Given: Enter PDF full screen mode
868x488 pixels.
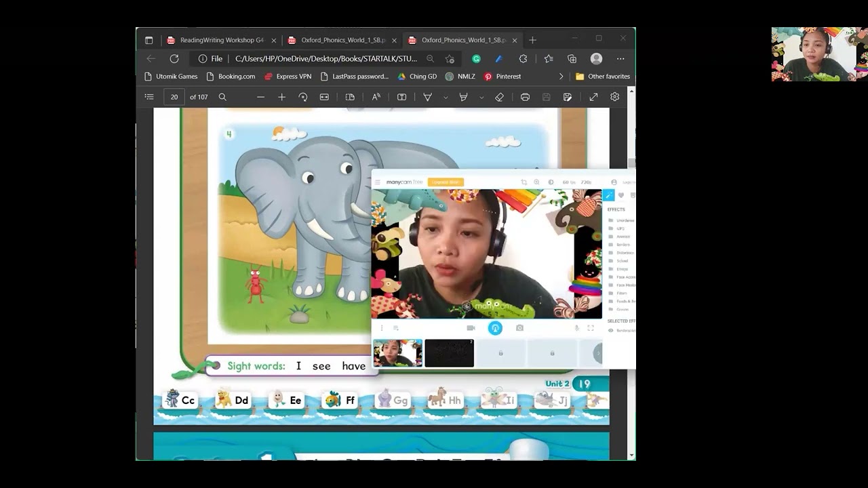Looking at the screenshot, I should 593,97.
